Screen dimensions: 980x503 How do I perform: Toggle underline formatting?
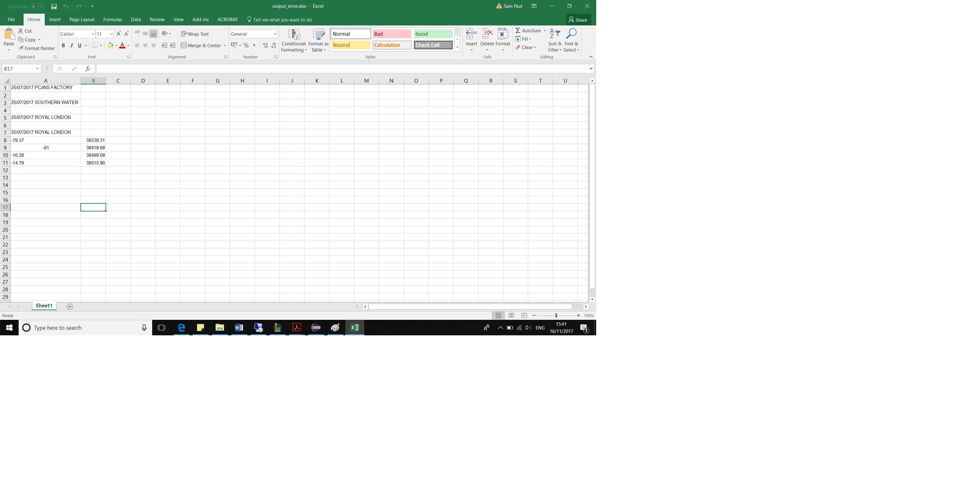[79, 45]
